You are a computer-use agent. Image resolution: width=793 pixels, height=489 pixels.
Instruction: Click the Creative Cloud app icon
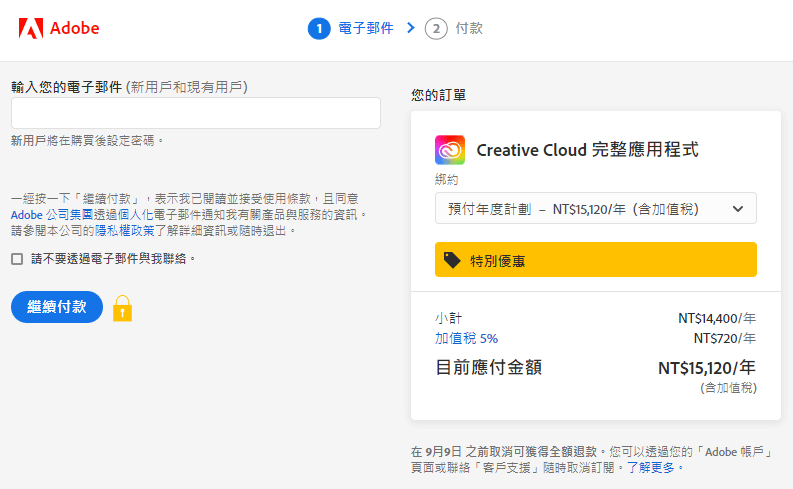[x=450, y=150]
